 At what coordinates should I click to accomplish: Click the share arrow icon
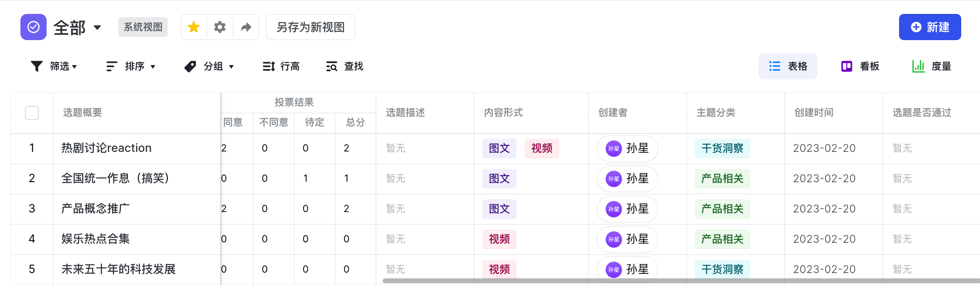(x=246, y=27)
